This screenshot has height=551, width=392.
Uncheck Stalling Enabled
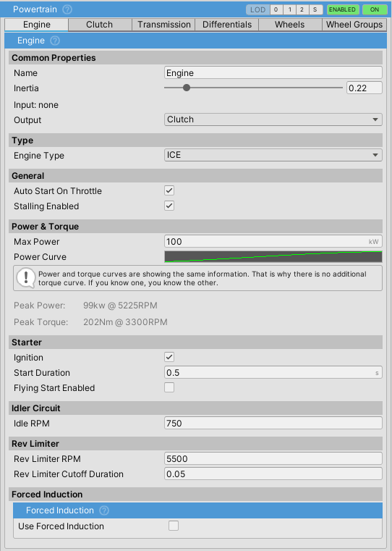pyautogui.click(x=169, y=206)
